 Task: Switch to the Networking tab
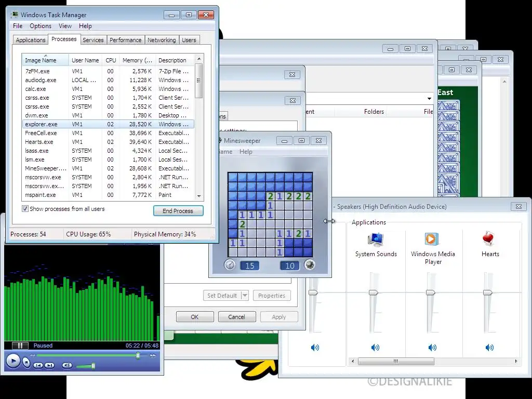[x=162, y=40]
